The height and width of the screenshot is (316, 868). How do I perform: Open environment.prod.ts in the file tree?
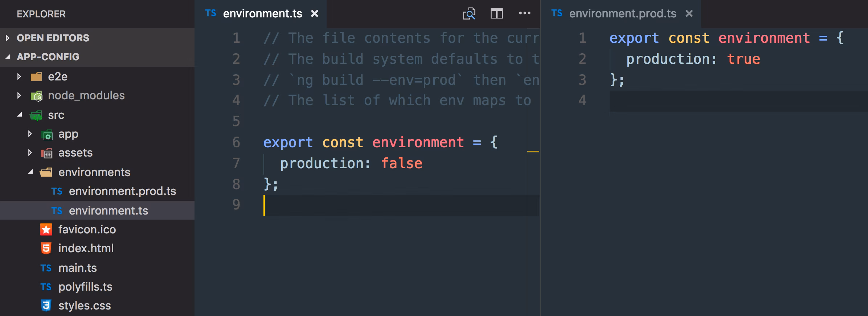[122, 191]
